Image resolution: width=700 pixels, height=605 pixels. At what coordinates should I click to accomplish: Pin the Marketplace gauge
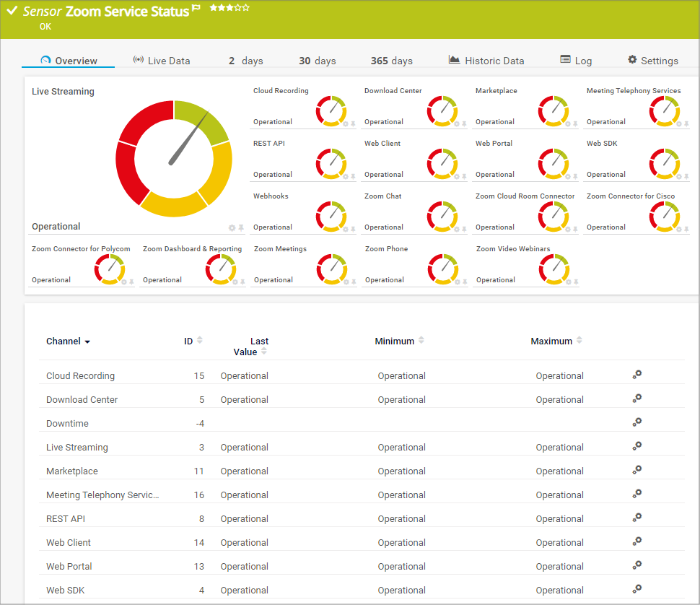577,125
